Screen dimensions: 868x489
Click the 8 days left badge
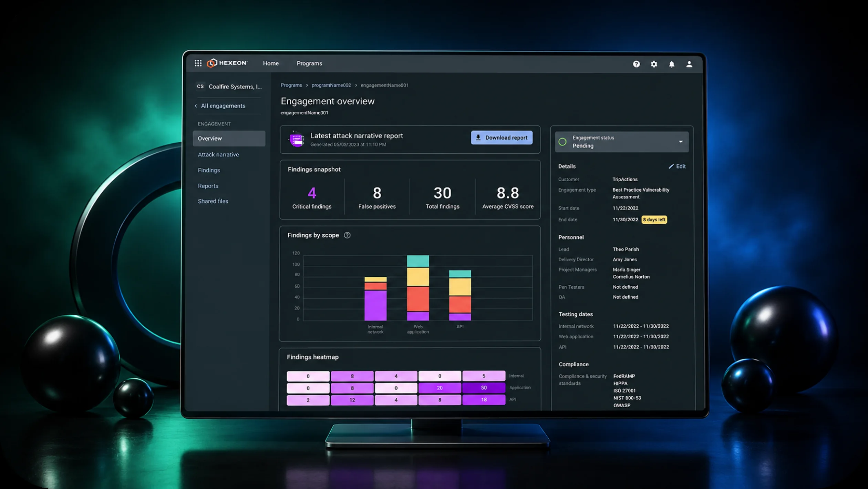coord(654,220)
